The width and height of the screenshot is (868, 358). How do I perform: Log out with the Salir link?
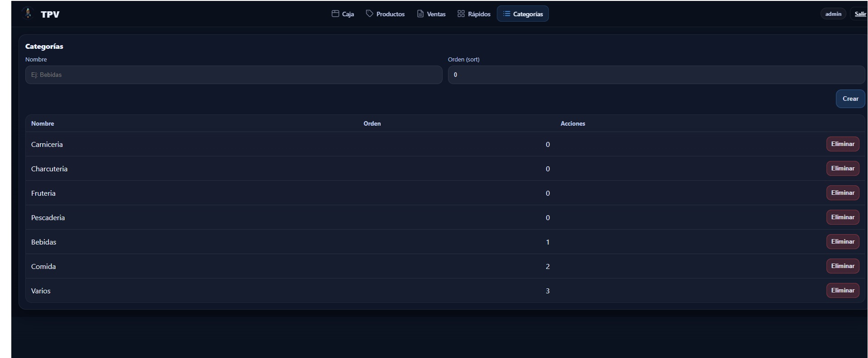[860, 14]
